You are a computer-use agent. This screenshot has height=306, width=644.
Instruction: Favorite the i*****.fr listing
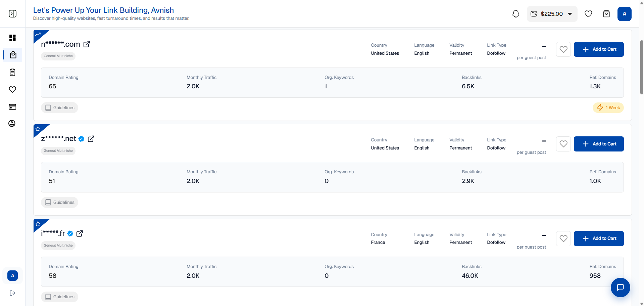pos(563,238)
